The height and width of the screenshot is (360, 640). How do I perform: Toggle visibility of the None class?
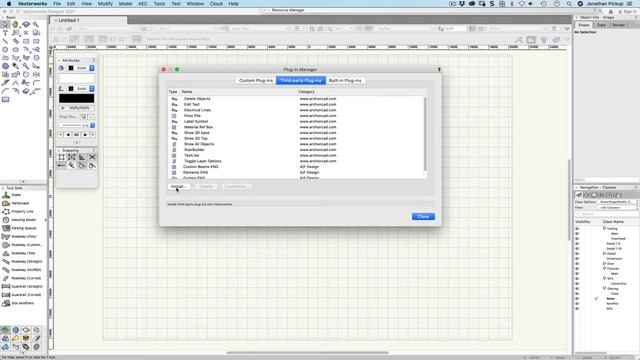577,299
